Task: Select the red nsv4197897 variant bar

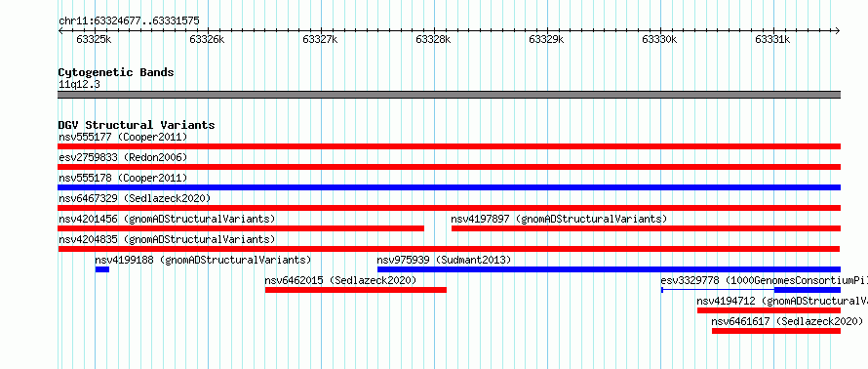Action: point(646,228)
